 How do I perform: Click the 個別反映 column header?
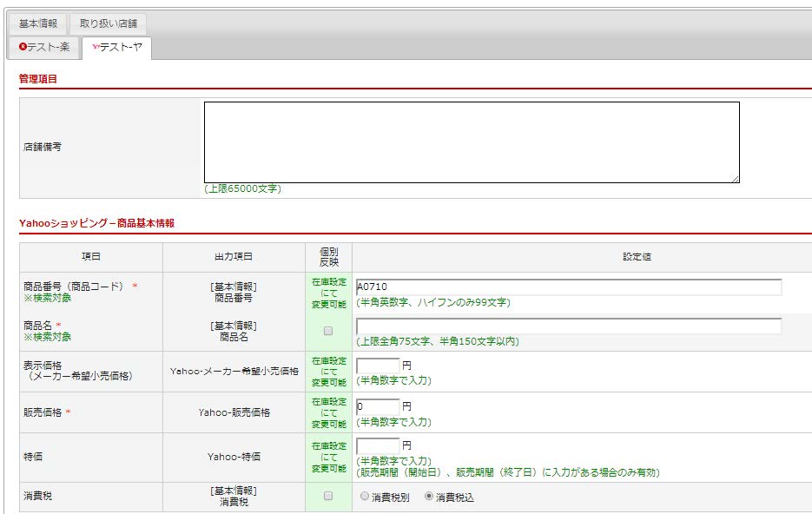(328, 257)
